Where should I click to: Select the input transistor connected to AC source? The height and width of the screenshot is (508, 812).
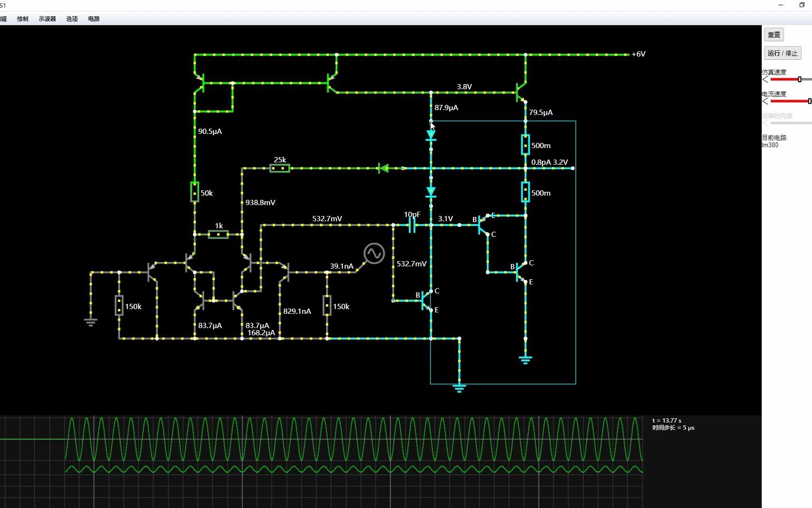pos(284,272)
